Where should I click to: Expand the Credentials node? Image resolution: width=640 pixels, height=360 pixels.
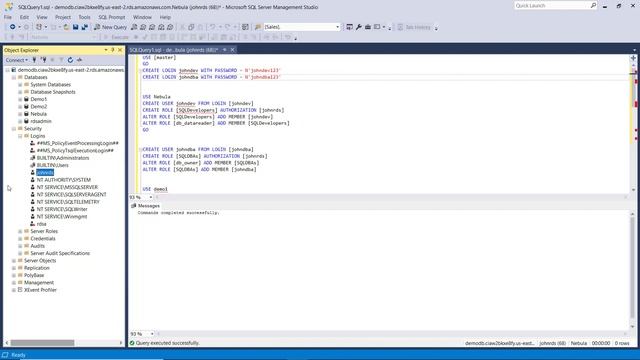click(20, 239)
